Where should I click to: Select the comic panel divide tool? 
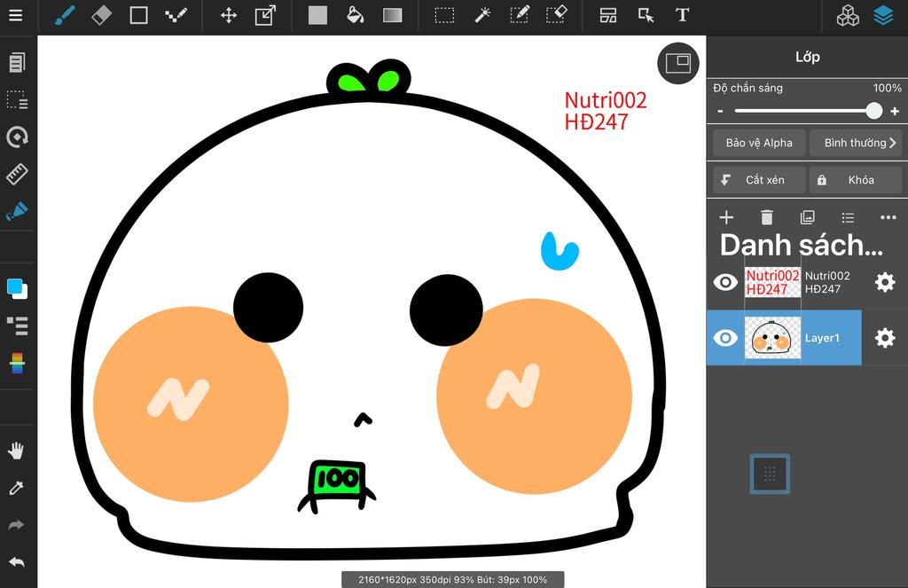[608, 15]
